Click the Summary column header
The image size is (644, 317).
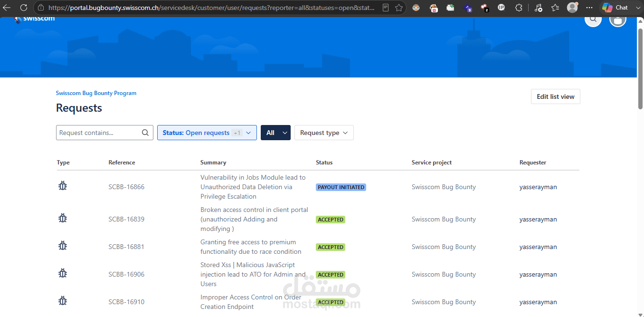213,163
